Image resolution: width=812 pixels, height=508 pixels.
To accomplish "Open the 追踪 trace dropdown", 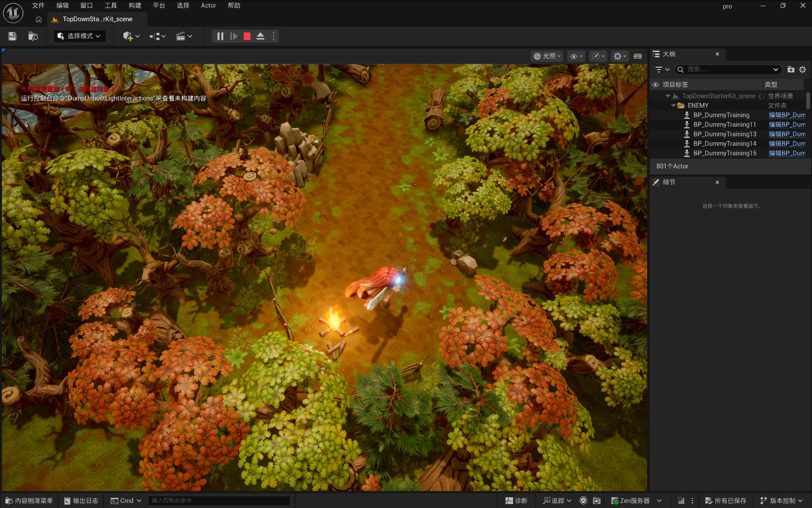I will coord(557,501).
